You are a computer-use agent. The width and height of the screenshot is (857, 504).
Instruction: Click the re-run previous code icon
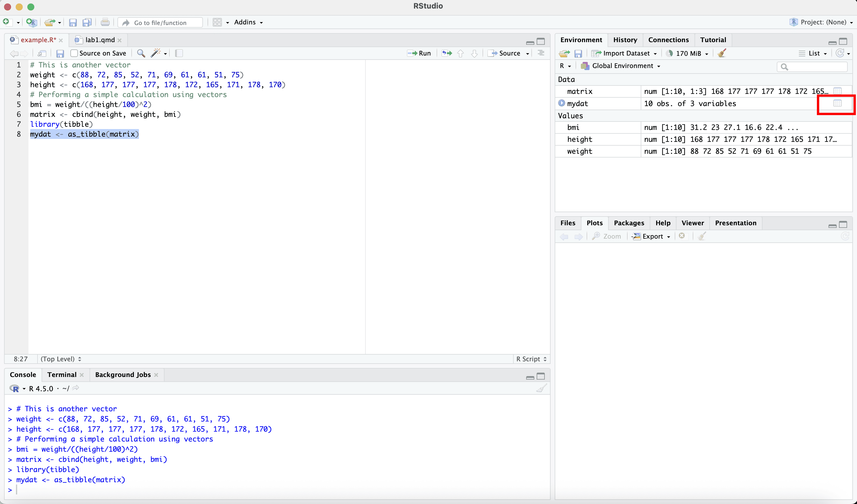447,53
